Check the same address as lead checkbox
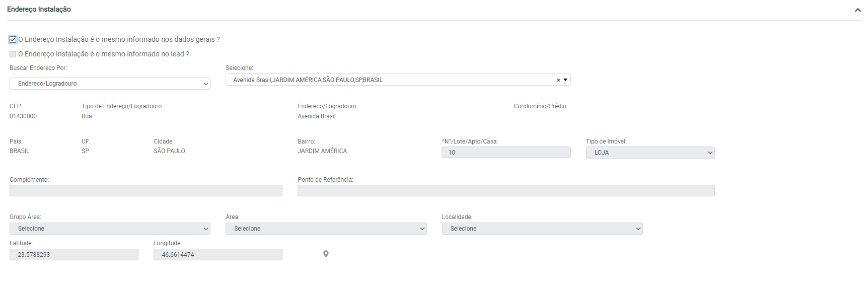The height and width of the screenshot is (286, 868). [x=13, y=54]
